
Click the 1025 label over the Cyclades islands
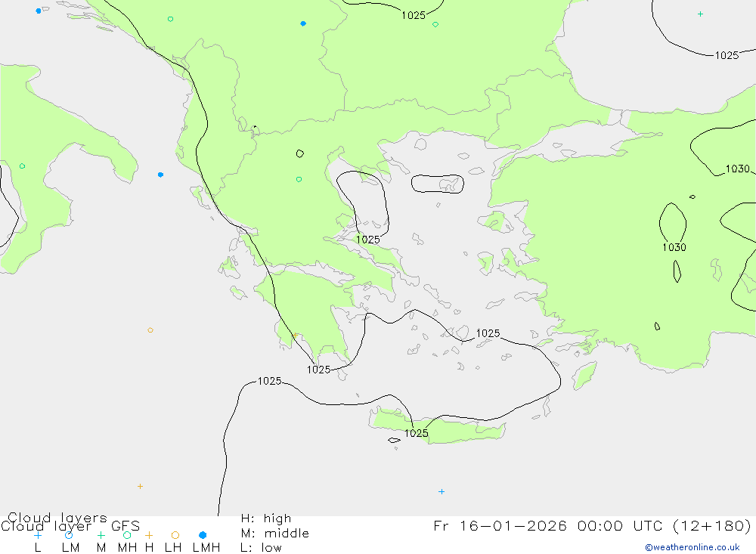point(488,333)
